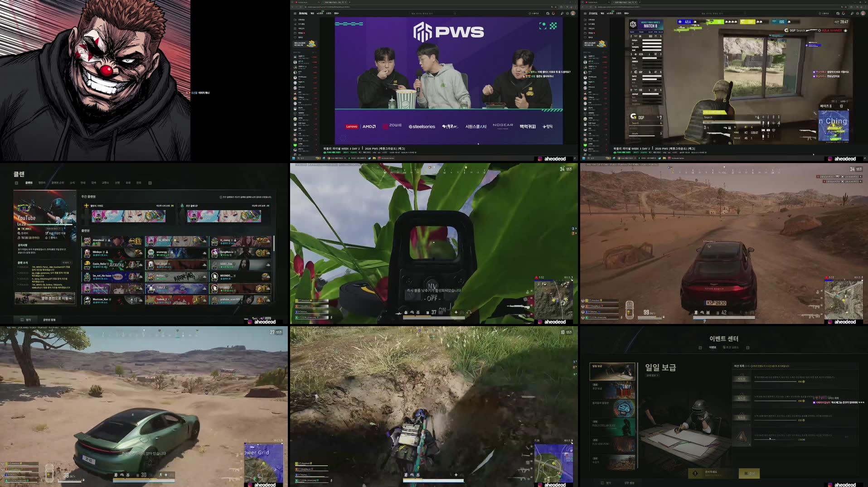Click notification bell in MATCH 8 browser panel
The width and height of the screenshot is (868, 487).
(x=843, y=14)
